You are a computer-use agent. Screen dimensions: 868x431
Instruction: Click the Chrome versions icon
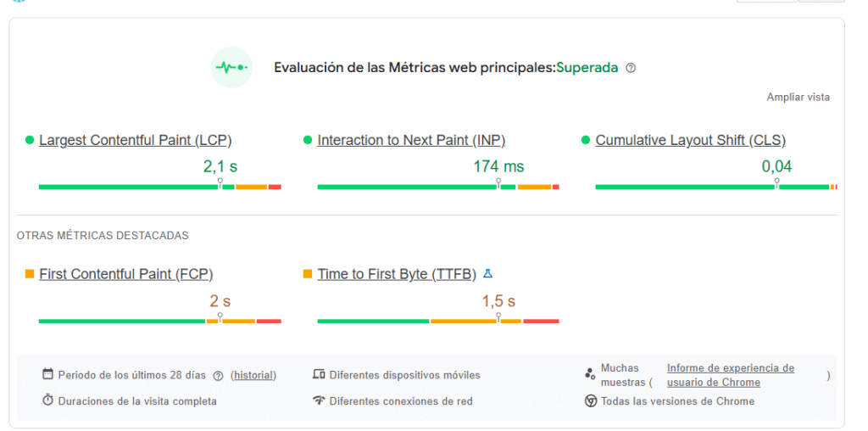pyautogui.click(x=591, y=401)
